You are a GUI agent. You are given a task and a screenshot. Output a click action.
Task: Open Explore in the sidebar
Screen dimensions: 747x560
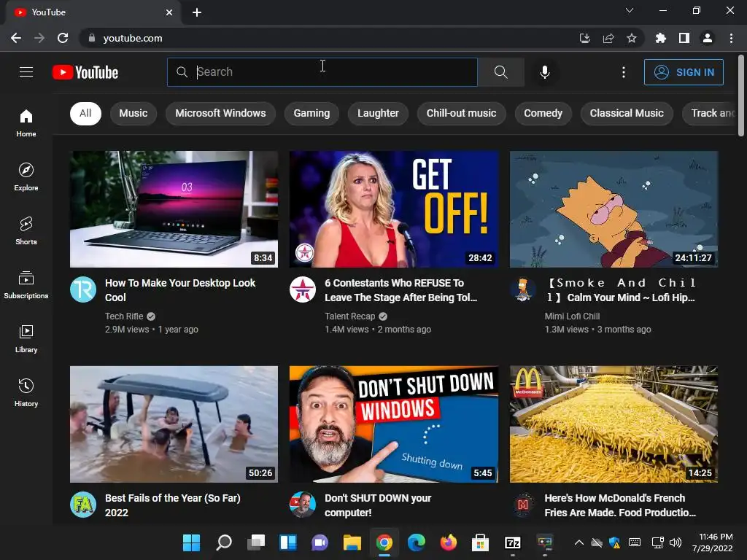[26, 176]
